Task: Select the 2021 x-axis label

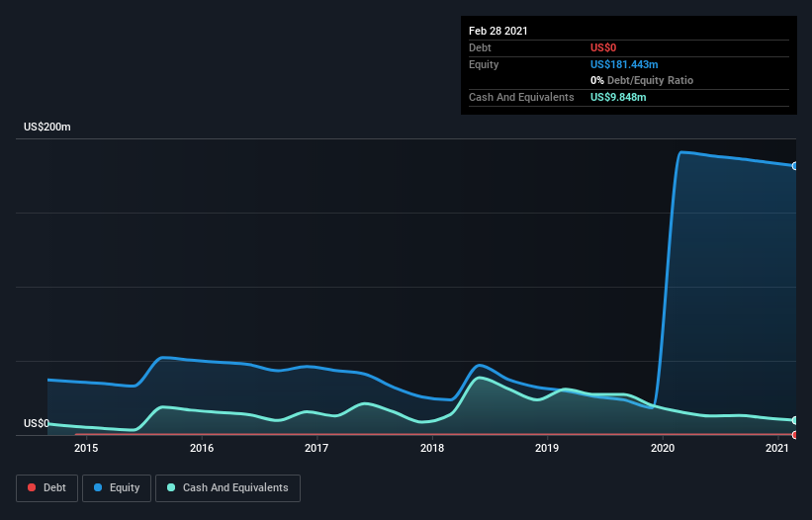Action: (x=777, y=448)
